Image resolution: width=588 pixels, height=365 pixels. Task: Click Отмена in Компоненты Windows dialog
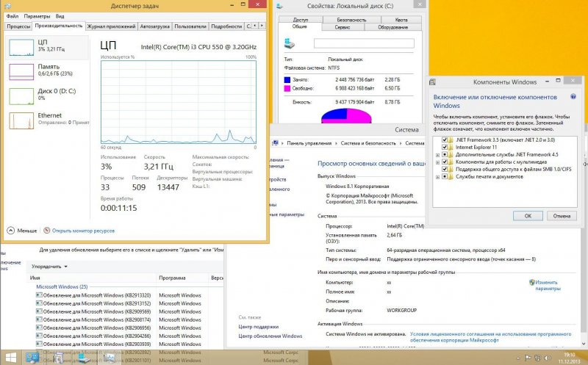[562, 216]
